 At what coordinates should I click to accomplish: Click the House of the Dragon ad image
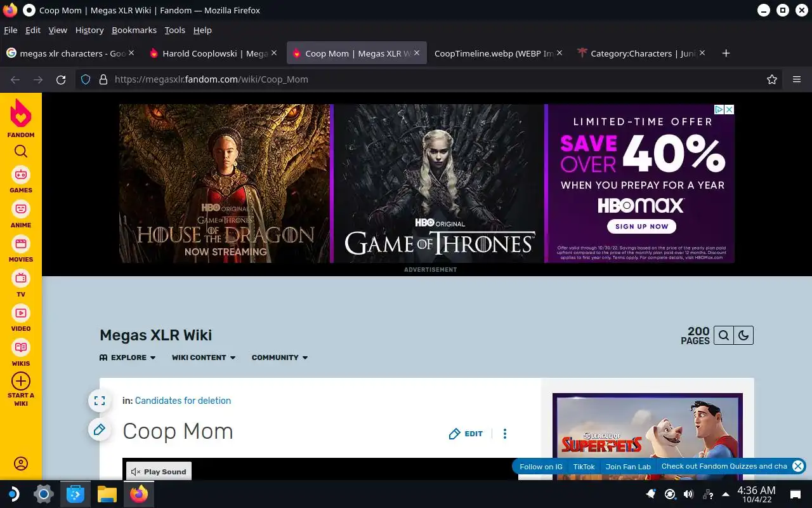(x=225, y=184)
